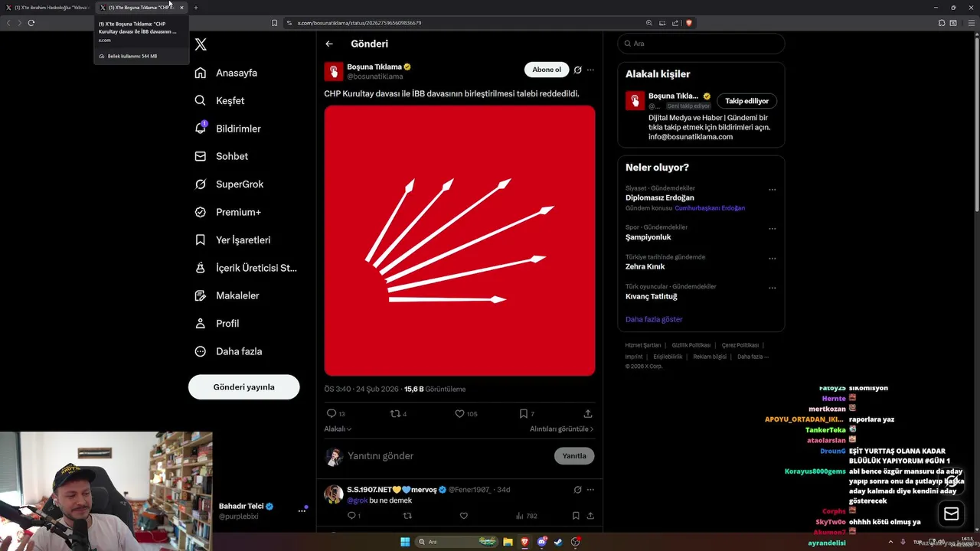
Task: Click @grok mention in reply
Action: (358, 500)
